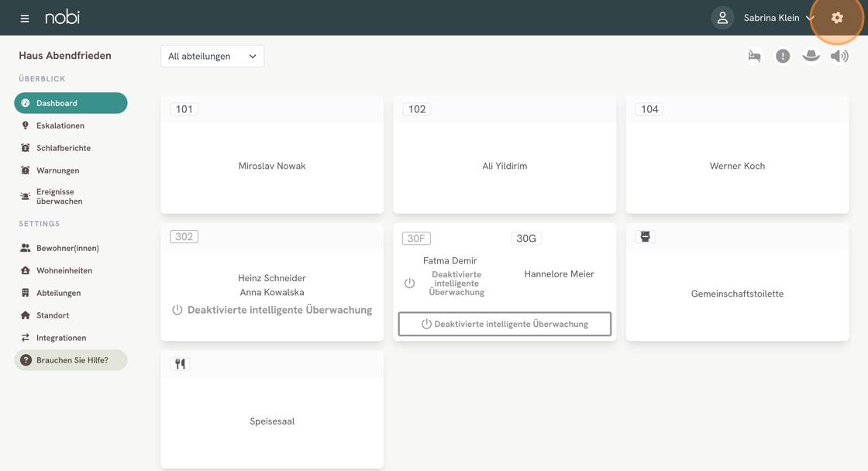Click the toilet icon on room card
The image size is (868, 471).
[x=645, y=237]
